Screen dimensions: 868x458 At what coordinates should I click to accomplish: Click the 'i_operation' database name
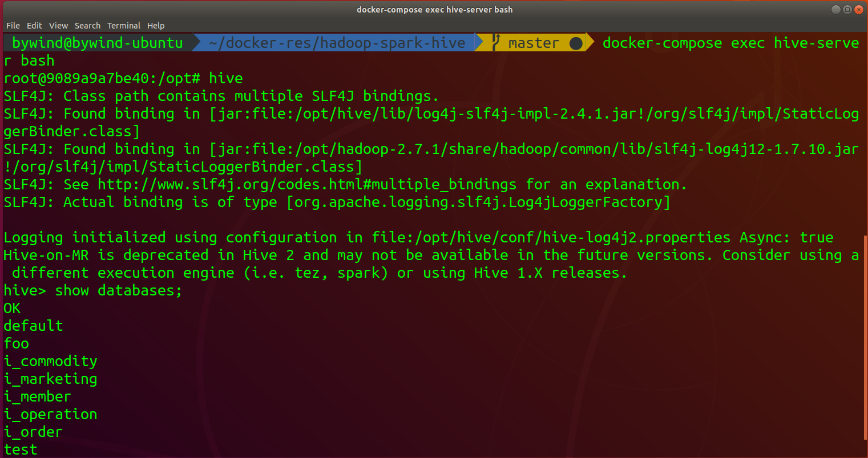click(50, 414)
